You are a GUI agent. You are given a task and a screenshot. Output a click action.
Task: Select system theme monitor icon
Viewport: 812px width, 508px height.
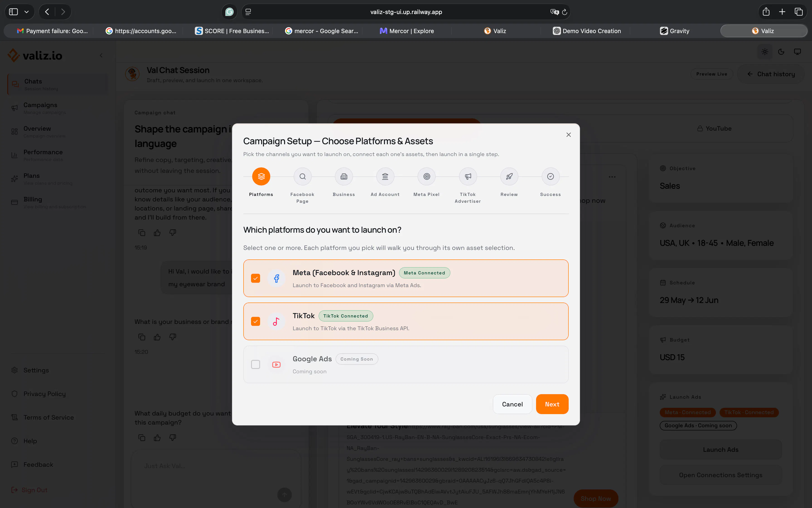click(x=797, y=52)
